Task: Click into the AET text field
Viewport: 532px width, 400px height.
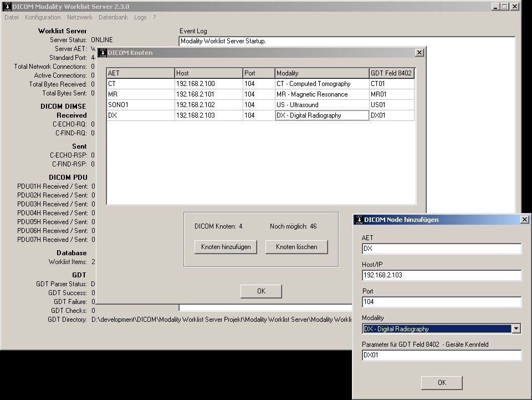Action: [441, 249]
